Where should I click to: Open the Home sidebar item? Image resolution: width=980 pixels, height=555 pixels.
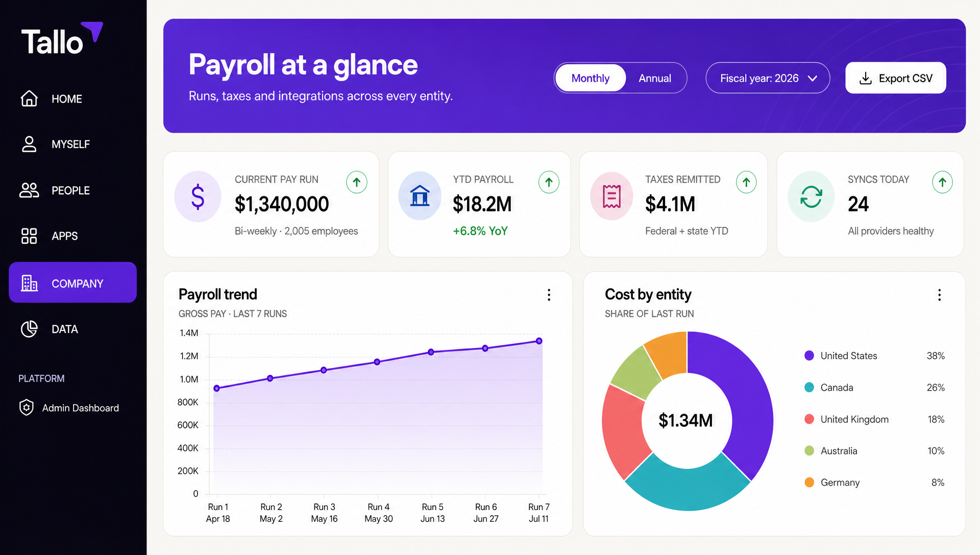[72, 98]
